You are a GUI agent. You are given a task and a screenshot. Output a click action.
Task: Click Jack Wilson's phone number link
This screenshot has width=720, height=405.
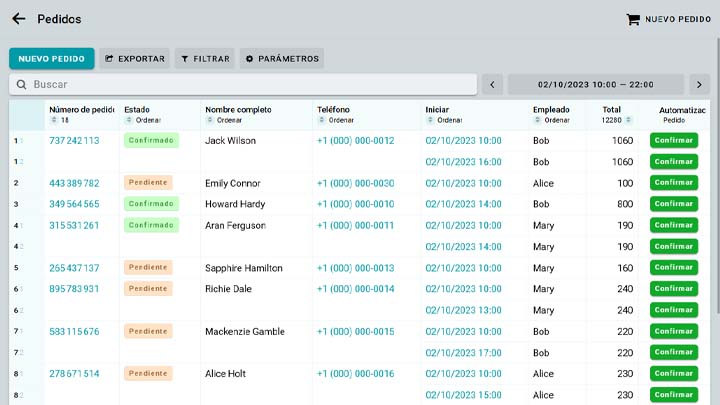pyautogui.click(x=355, y=141)
